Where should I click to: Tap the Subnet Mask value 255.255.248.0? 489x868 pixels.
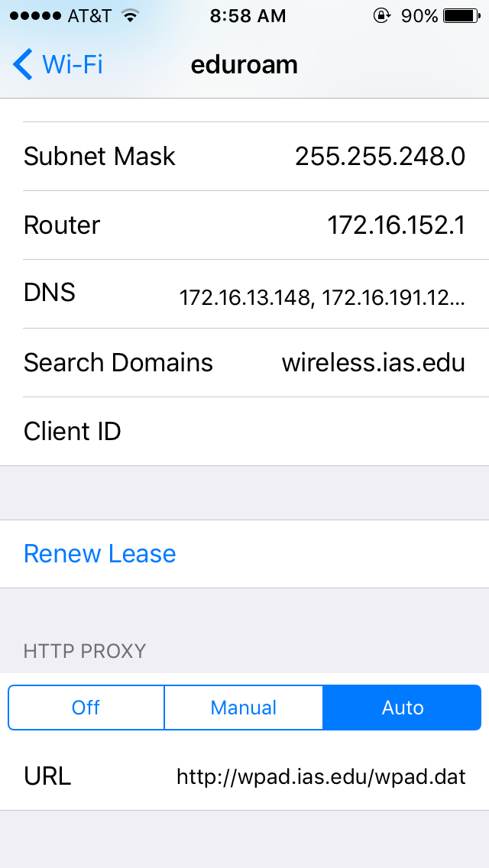point(380,157)
